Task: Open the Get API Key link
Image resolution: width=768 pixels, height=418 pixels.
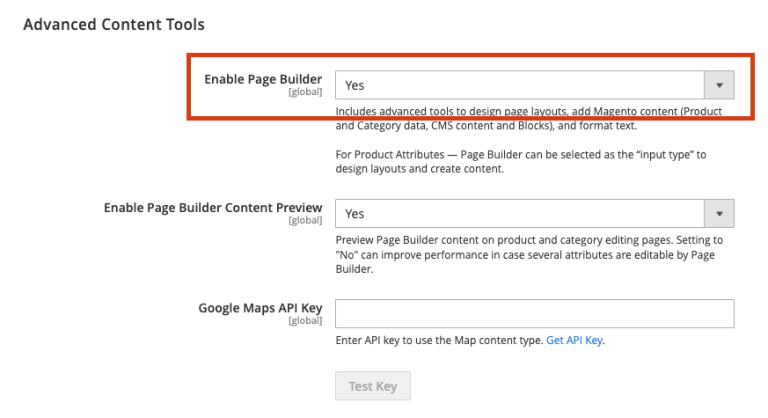Action: click(574, 340)
